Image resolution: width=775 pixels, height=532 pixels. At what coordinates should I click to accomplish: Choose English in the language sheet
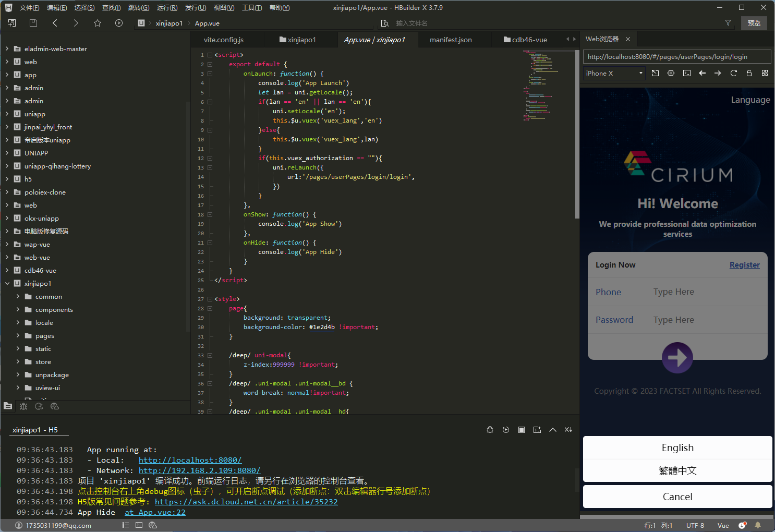[677, 448]
